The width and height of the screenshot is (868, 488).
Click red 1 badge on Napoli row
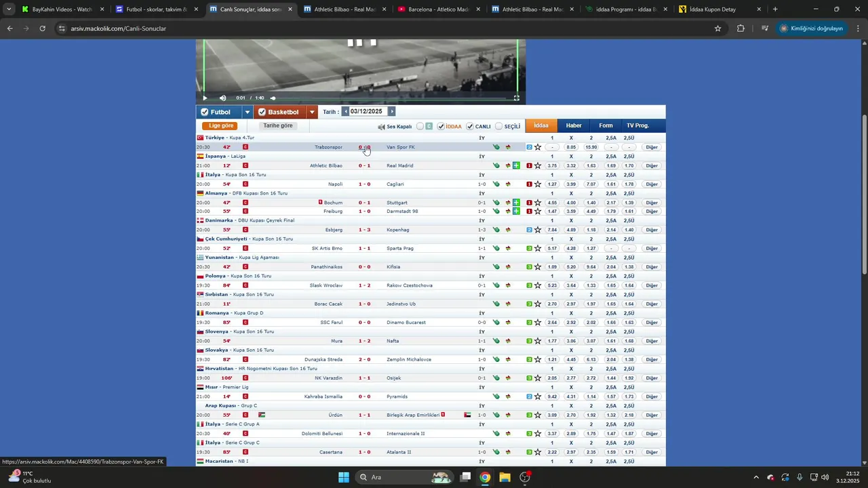tap(529, 184)
